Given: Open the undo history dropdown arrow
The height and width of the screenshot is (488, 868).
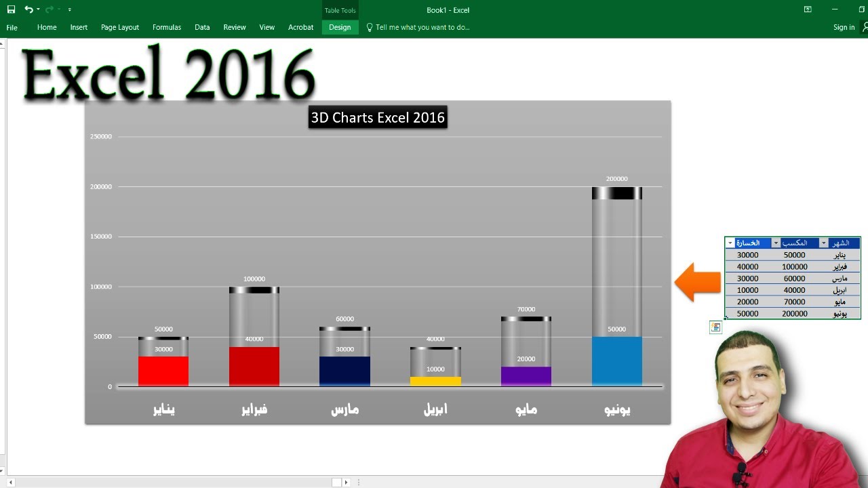Looking at the screenshot, I should tap(38, 9).
